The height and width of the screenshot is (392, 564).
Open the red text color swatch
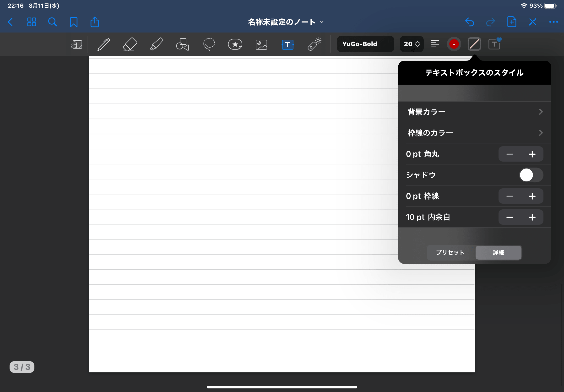click(454, 44)
